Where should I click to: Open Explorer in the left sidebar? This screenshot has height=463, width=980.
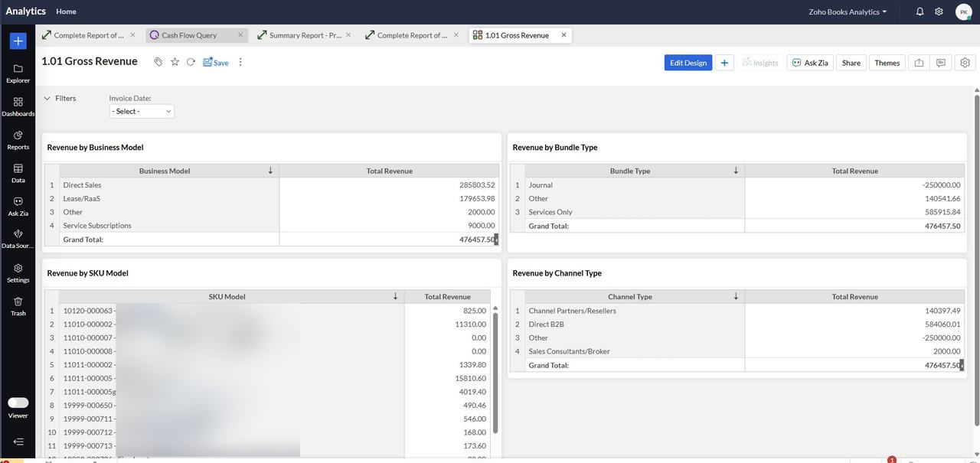(18, 73)
